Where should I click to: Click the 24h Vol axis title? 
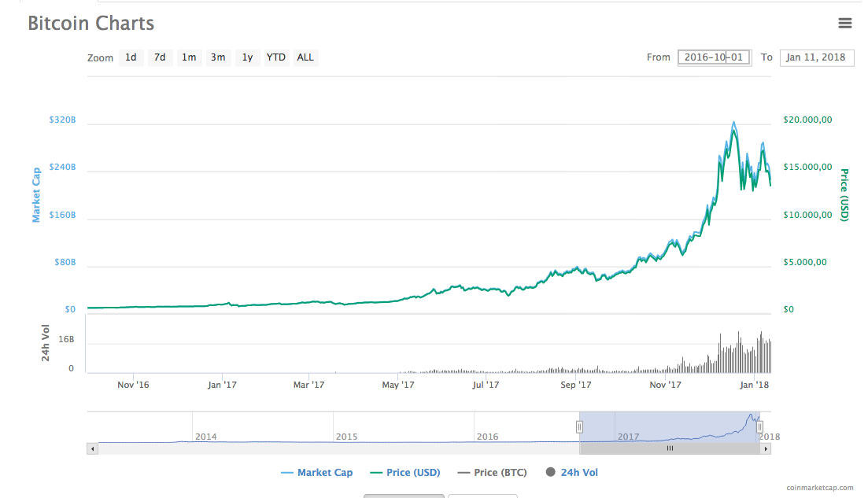pyautogui.click(x=46, y=343)
